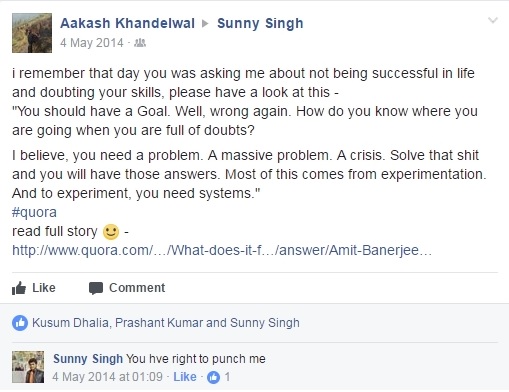Viewport: 509px width, 392px height.
Task: Click the thumbs-up Like icon
Action: [x=19, y=288]
